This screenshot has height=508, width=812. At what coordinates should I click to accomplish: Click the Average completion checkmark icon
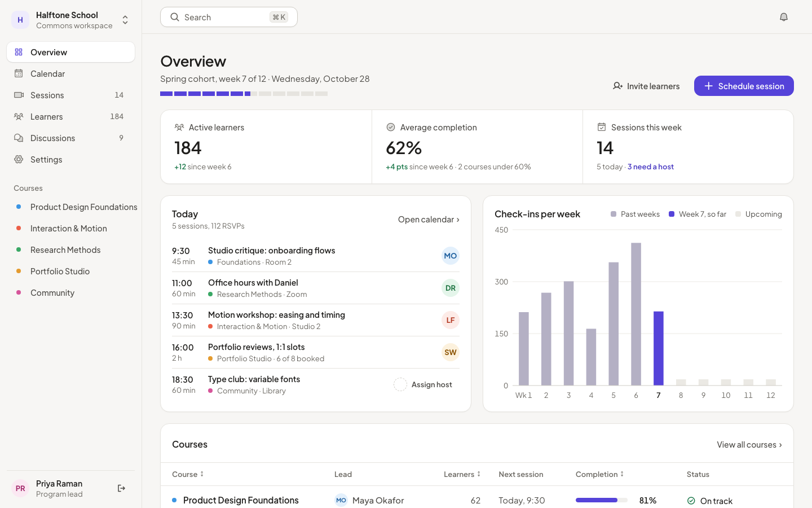(x=391, y=127)
